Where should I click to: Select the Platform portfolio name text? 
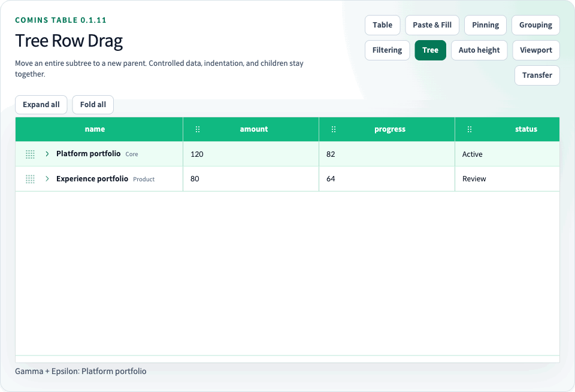89,154
